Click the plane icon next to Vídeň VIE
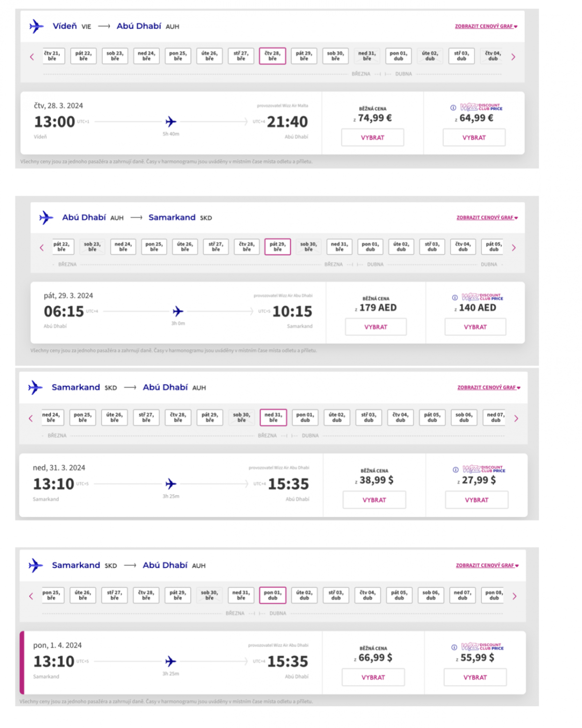 coord(36,26)
